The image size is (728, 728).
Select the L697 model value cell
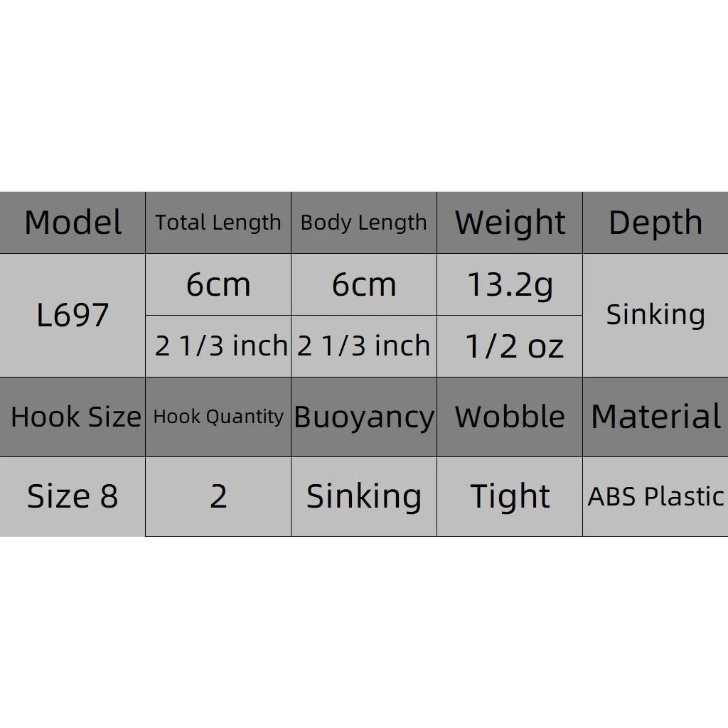click(x=73, y=315)
